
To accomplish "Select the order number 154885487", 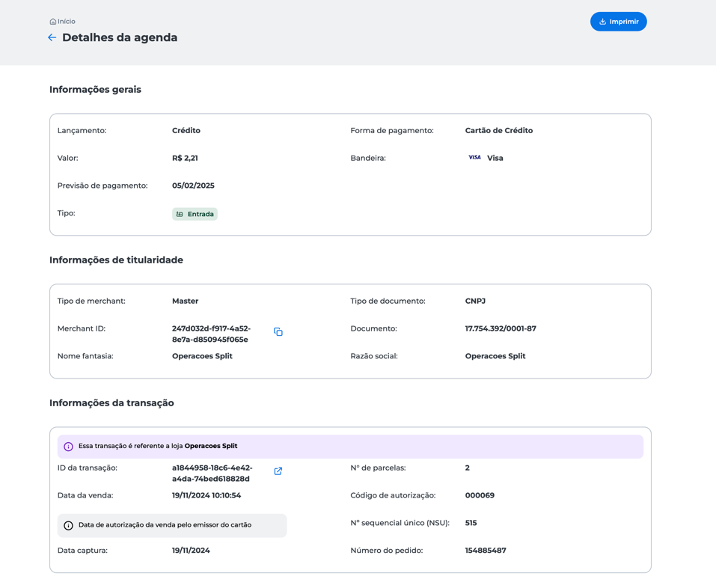I will pyautogui.click(x=486, y=550).
